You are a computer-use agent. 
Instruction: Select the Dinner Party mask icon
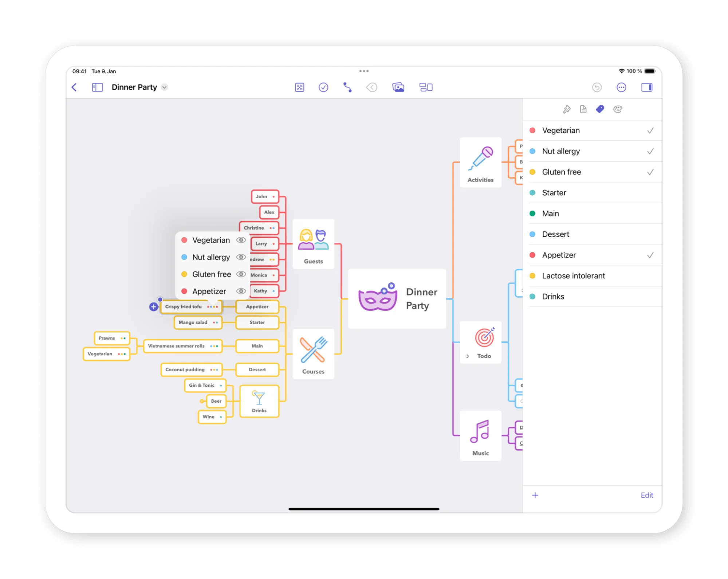click(378, 297)
